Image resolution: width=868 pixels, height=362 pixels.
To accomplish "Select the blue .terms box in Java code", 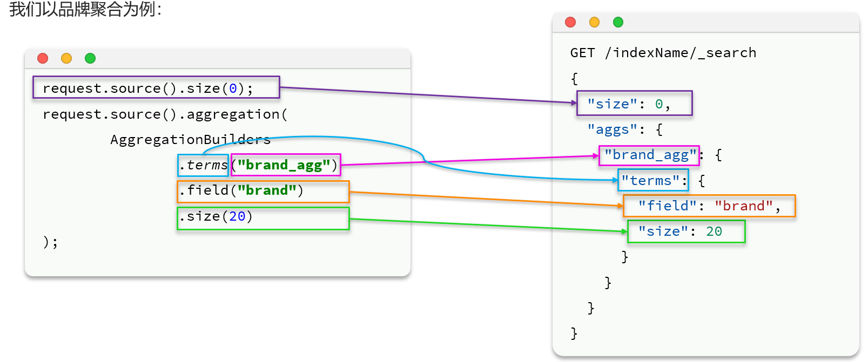I will point(203,165).
